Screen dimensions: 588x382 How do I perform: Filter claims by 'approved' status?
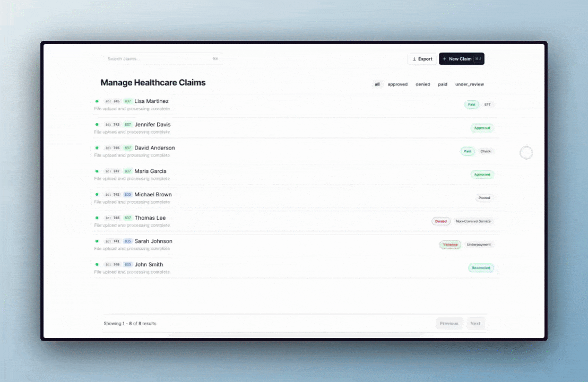[x=397, y=84]
